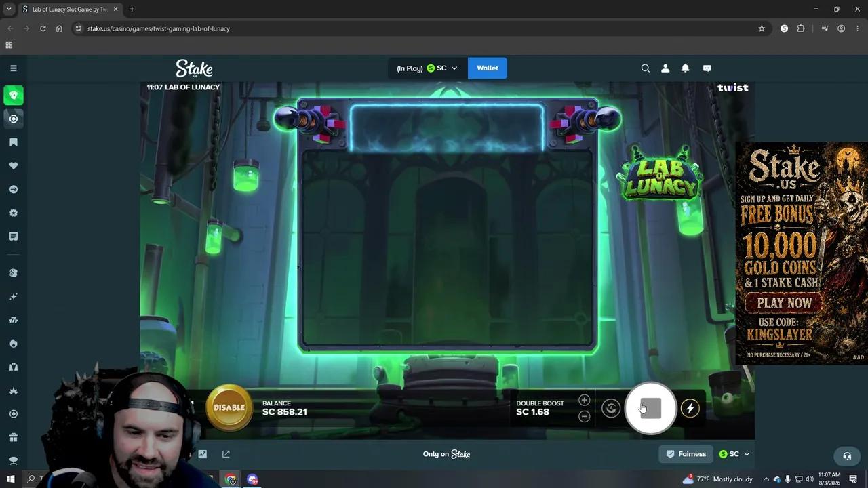This screenshot has width=868, height=488.
Task: Open Chrome media controls icon
Action: 825,28
